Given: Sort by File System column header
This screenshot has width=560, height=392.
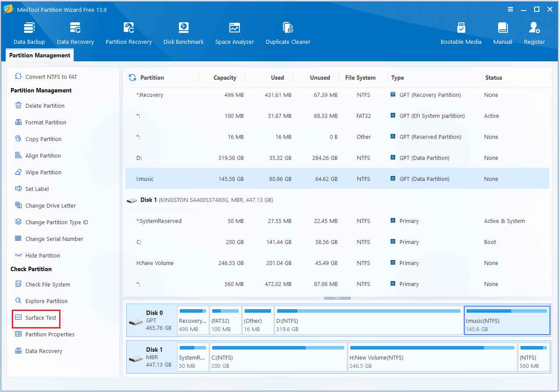Looking at the screenshot, I should pos(360,78).
